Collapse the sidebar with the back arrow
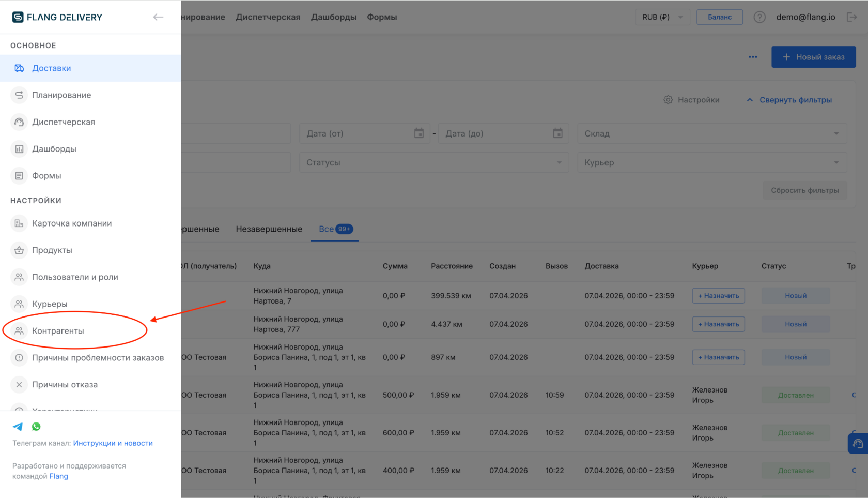Image resolution: width=868 pixels, height=498 pixels. (x=158, y=17)
